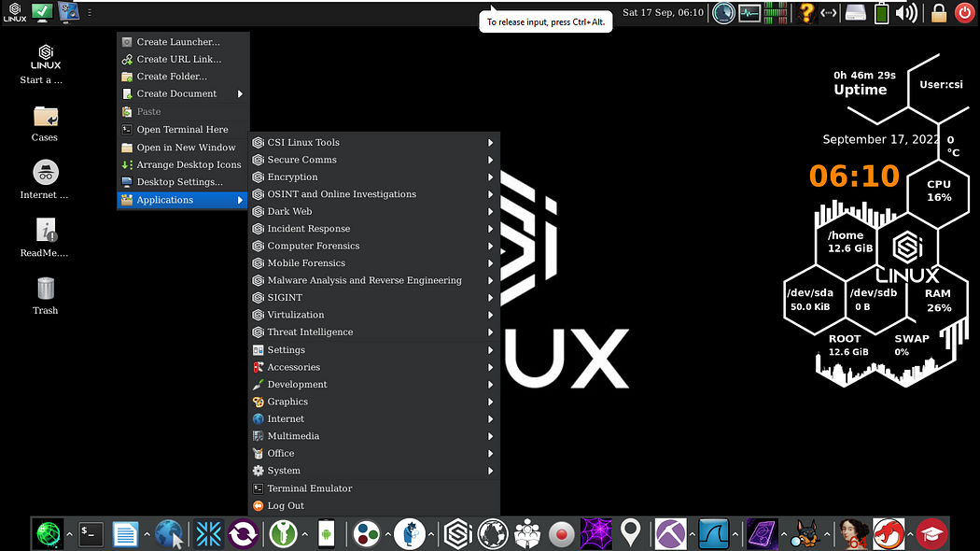Expand the arrow beside the green globe dock icon
The height and width of the screenshot is (551, 980).
point(69,535)
